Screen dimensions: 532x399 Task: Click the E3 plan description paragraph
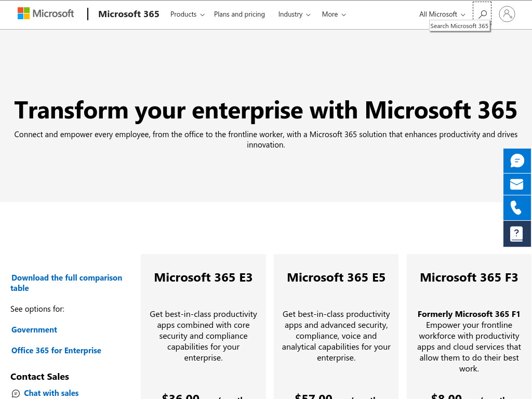(x=203, y=336)
